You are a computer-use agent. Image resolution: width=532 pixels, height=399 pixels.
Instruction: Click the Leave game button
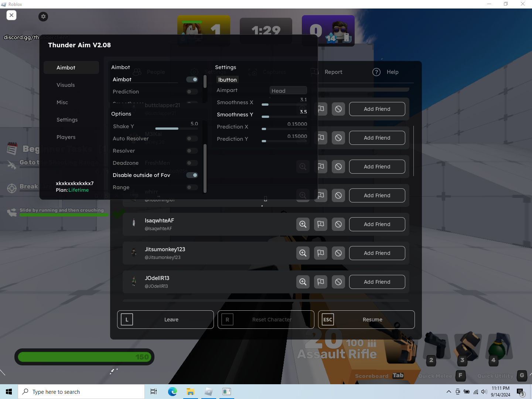click(x=166, y=320)
